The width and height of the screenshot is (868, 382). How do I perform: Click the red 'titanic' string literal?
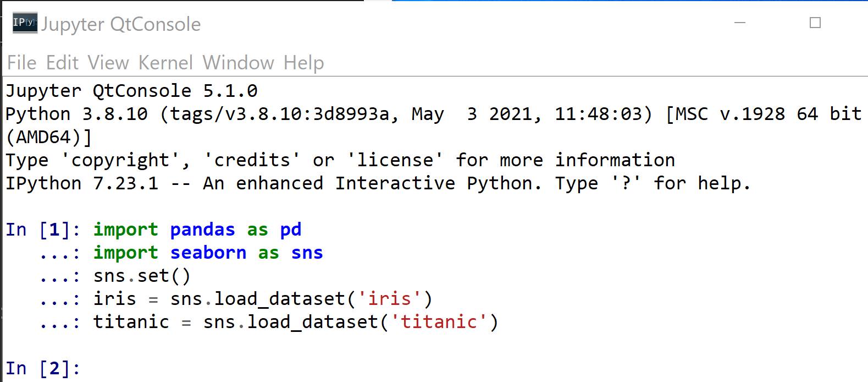(439, 322)
